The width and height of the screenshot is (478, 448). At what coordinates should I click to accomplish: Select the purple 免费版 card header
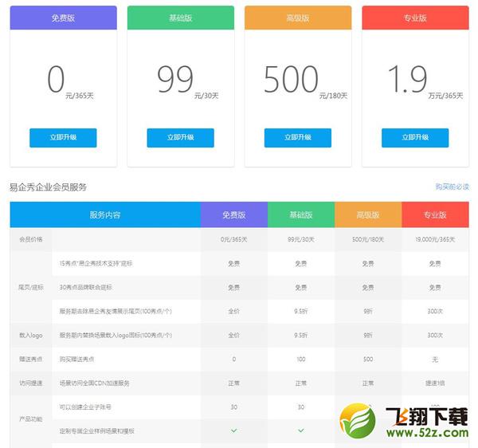[x=64, y=18]
